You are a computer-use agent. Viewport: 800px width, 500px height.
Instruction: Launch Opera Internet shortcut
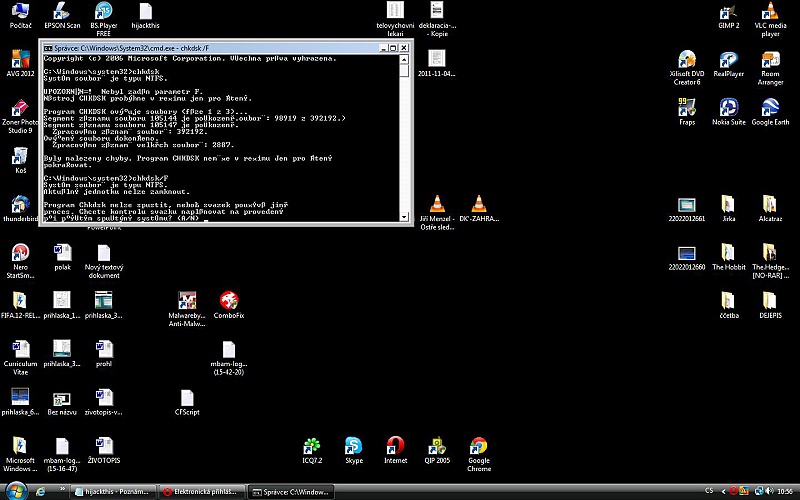click(x=395, y=451)
